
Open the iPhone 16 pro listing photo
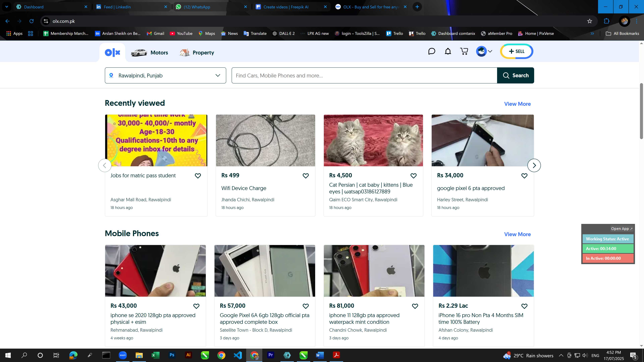[x=483, y=271]
